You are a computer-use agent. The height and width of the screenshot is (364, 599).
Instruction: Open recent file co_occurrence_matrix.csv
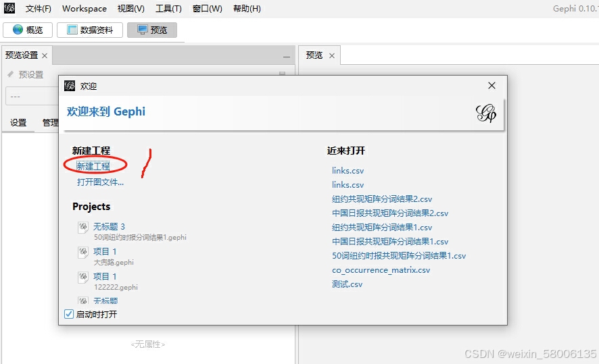point(381,270)
